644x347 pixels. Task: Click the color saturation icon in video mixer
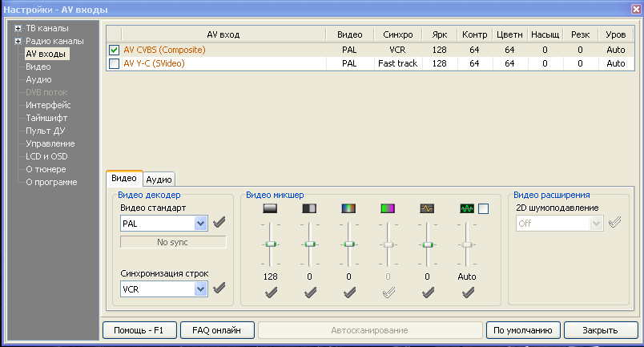coord(348,209)
